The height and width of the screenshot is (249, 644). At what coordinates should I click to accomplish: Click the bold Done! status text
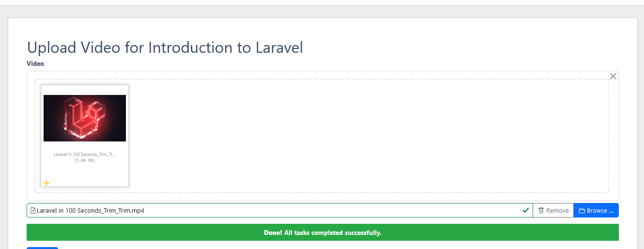[273, 233]
